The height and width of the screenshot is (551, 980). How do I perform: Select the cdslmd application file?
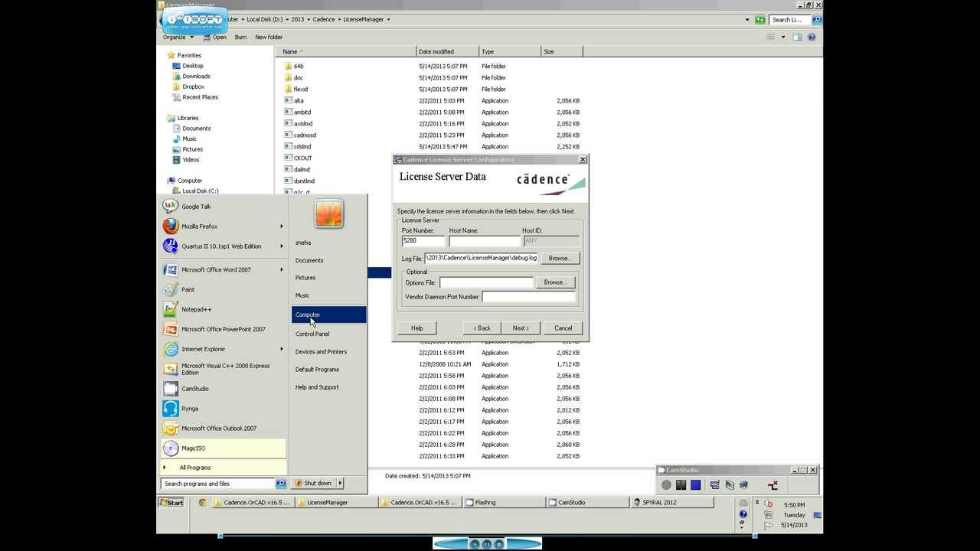[x=302, y=146]
